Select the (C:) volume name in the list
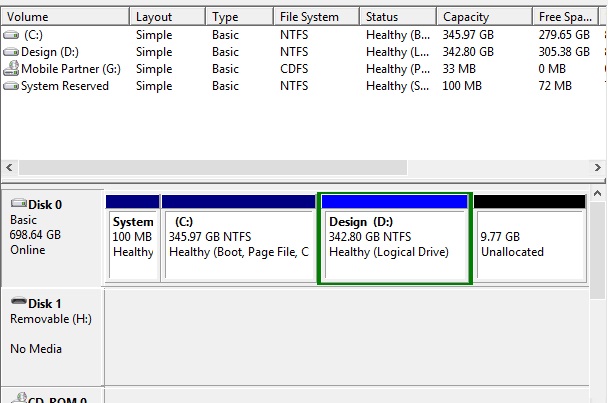This screenshot has width=608, height=403. click(33, 35)
